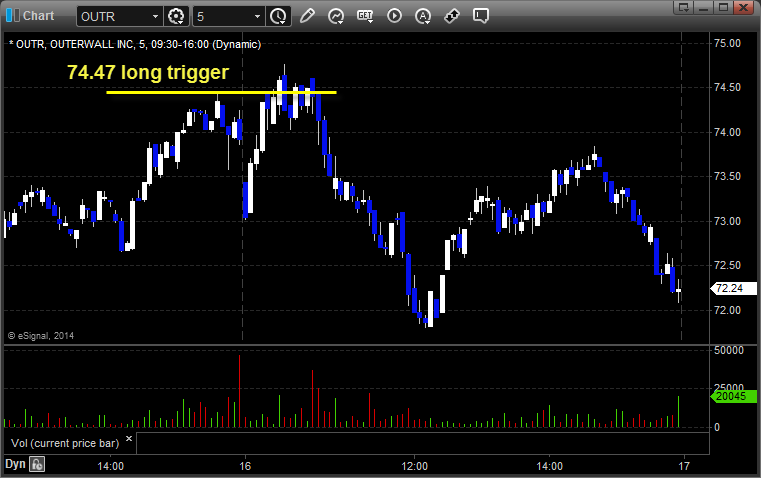Toggle the Dyn scaling label
Viewport: 761px width, 478px height.
point(15,464)
